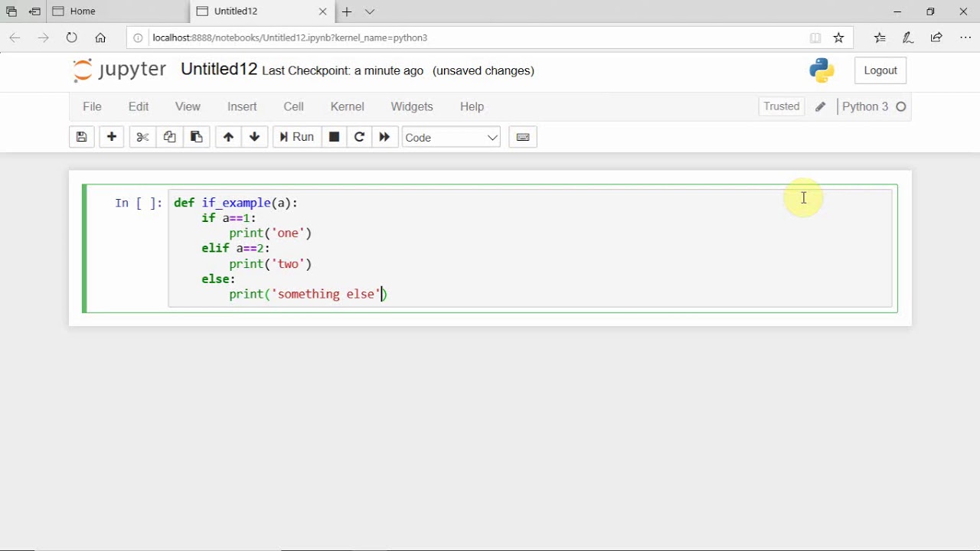The width and height of the screenshot is (980, 551).
Task: Copy selected cells icon
Action: (x=169, y=137)
